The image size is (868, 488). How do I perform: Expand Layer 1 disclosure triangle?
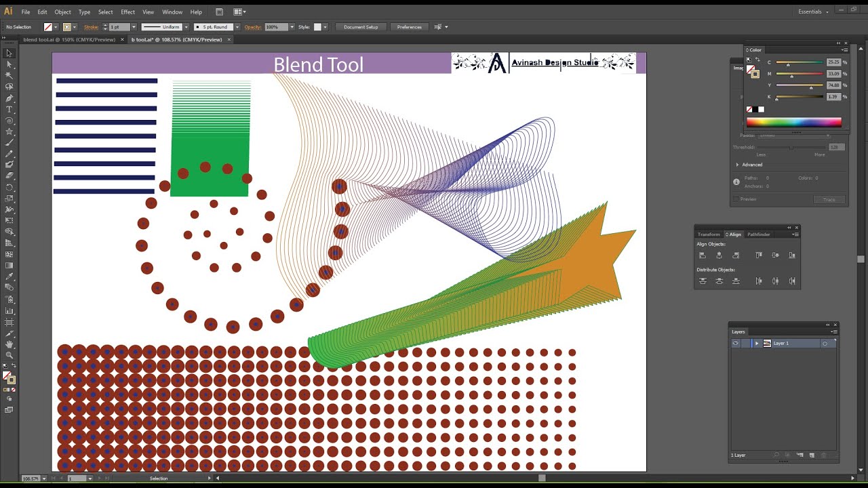757,343
